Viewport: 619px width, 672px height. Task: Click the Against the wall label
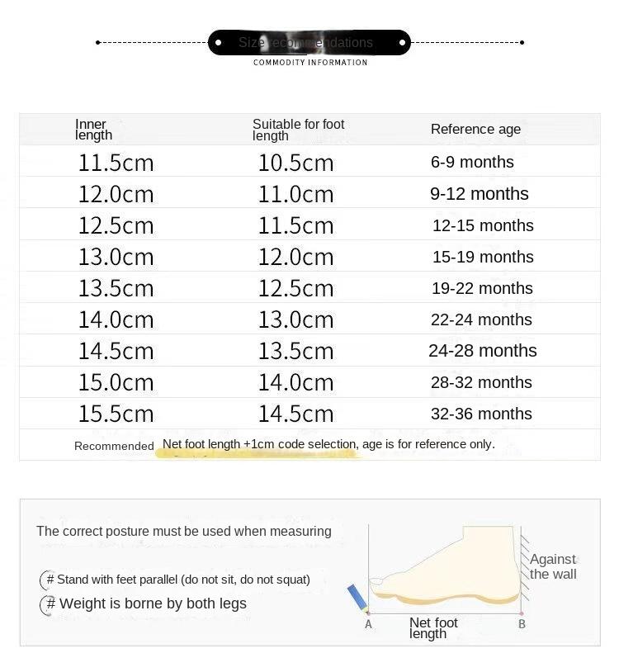pyautogui.click(x=553, y=566)
